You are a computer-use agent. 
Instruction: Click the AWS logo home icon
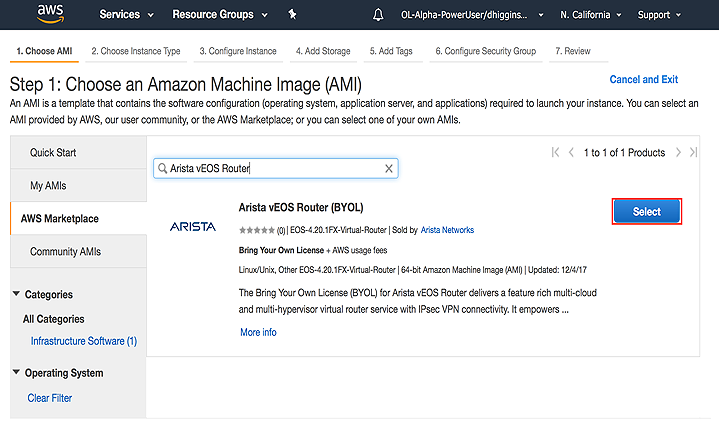click(50, 14)
